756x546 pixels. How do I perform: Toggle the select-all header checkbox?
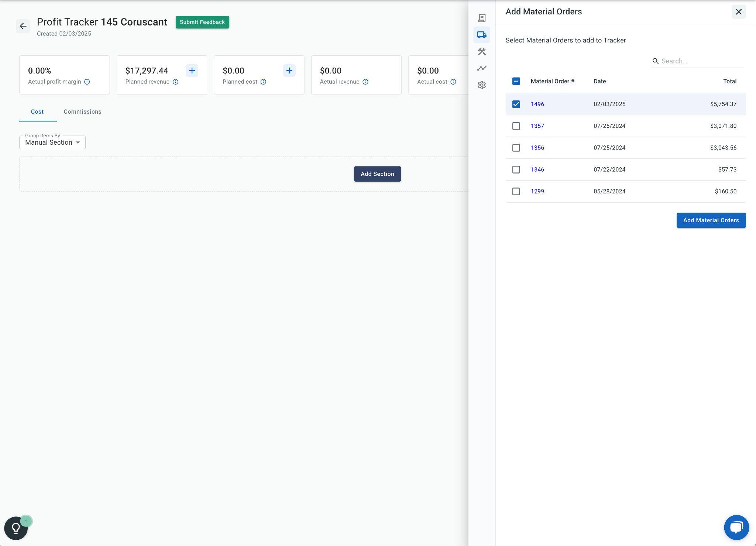point(516,81)
